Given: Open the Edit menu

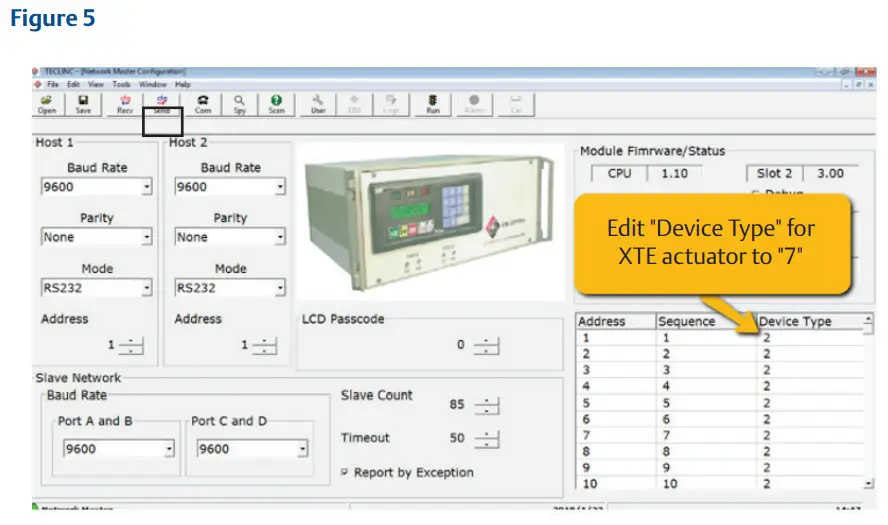Looking at the screenshot, I should (74, 84).
